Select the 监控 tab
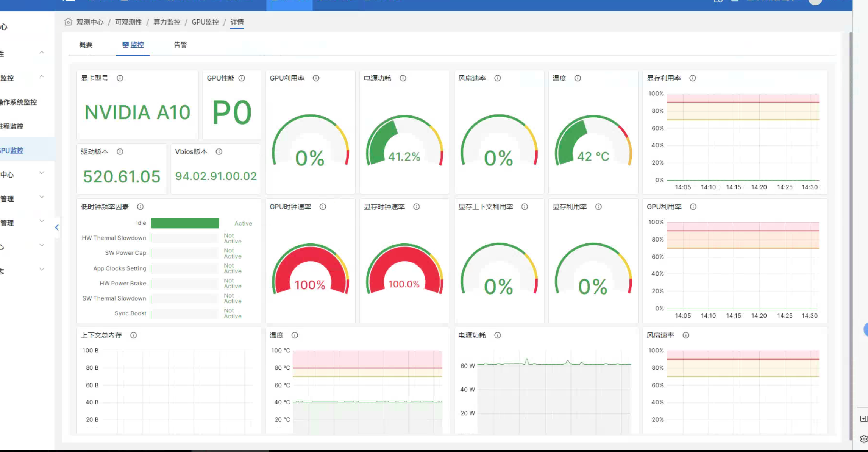 pos(133,45)
